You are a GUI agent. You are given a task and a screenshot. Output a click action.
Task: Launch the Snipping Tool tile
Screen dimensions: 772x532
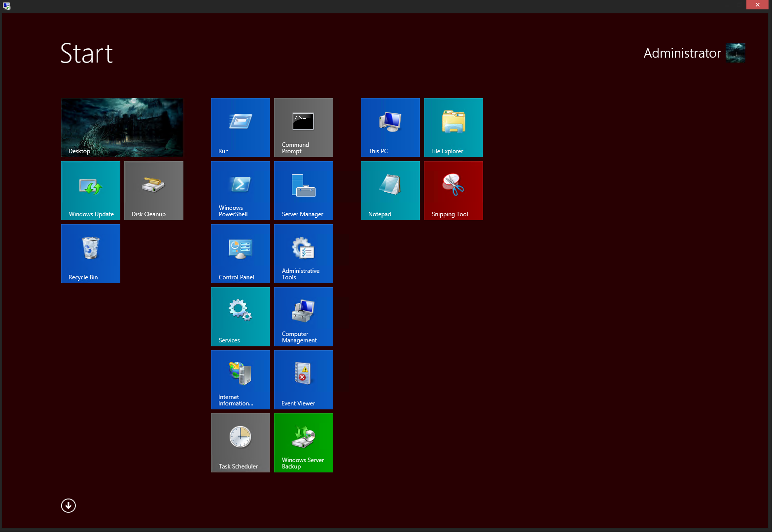click(454, 191)
